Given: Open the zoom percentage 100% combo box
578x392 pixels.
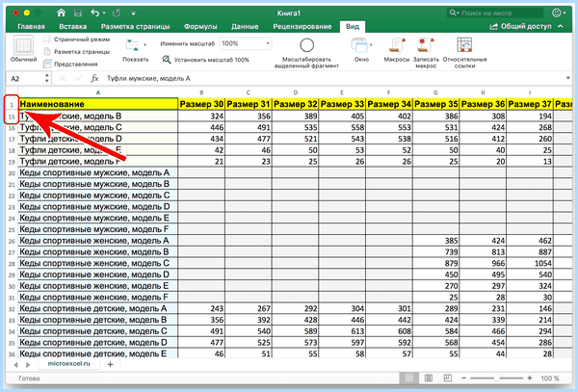Looking at the screenshot, I should (245, 43).
